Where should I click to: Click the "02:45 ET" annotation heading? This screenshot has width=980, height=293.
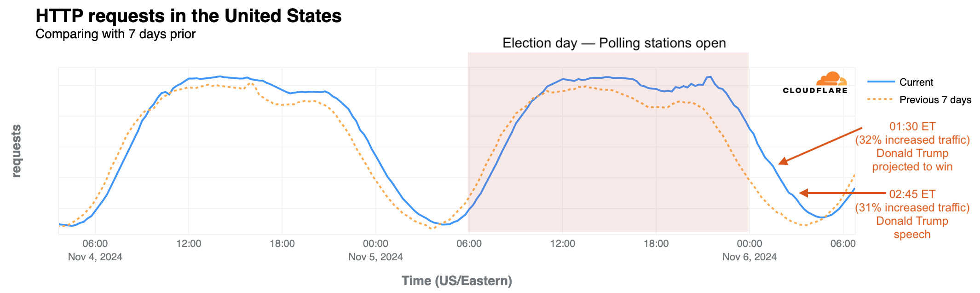(x=912, y=194)
